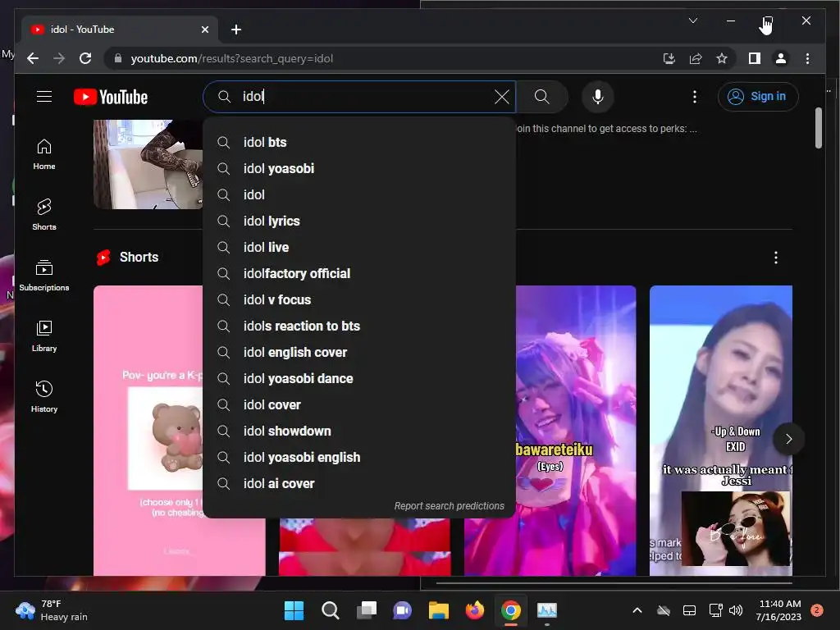Select suggestion 'idol yoasobi'
This screenshot has height=630, width=840.
359,169
